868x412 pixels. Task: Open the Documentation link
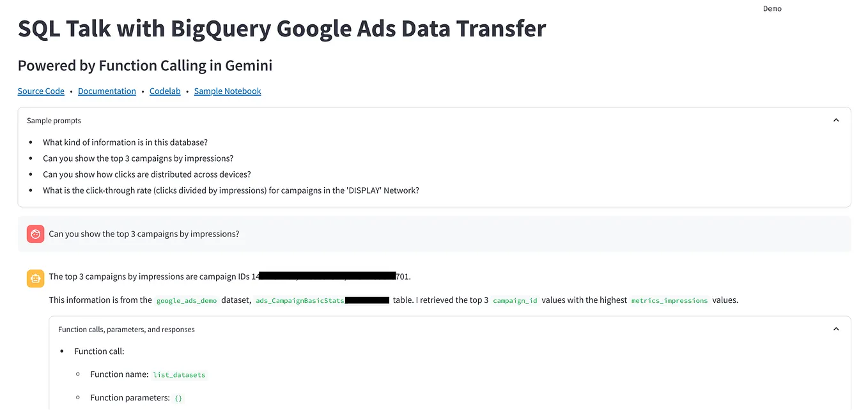coord(107,91)
